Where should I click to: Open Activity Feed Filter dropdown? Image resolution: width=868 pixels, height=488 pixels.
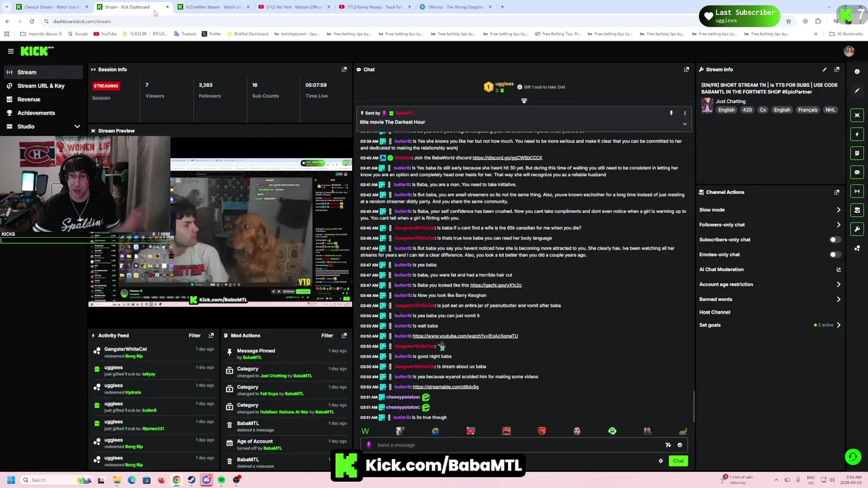click(195, 335)
